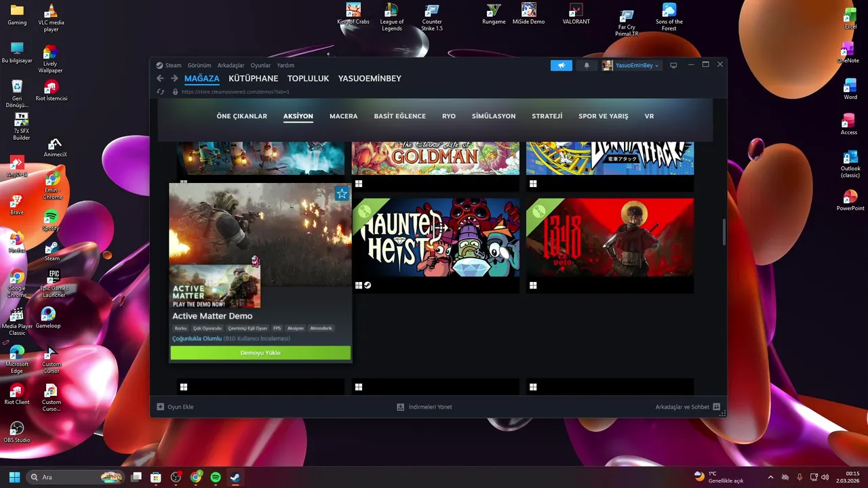Open Windows Start menu

14,477
